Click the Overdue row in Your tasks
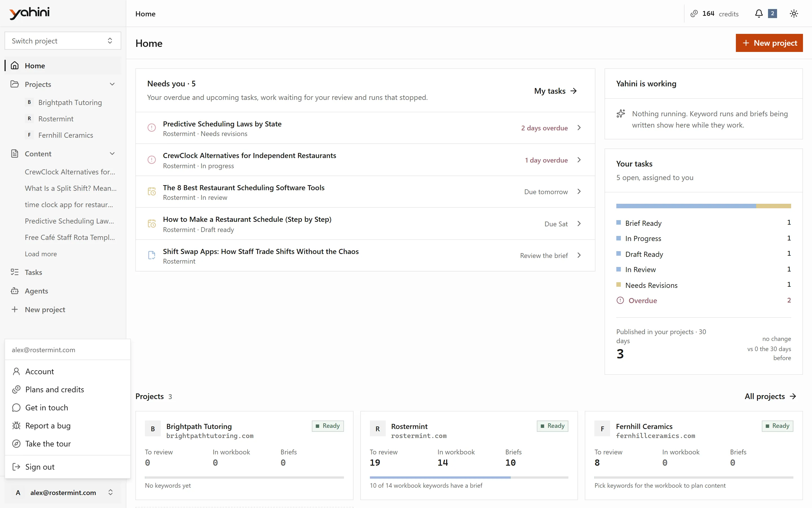This screenshot has height=508, width=812. tap(703, 300)
